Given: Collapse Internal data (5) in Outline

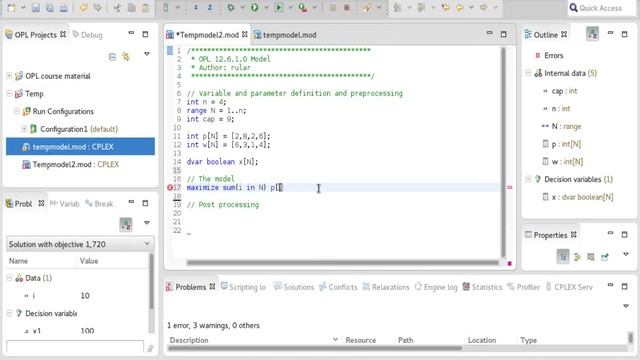Looking at the screenshot, I should [x=528, y=73].
